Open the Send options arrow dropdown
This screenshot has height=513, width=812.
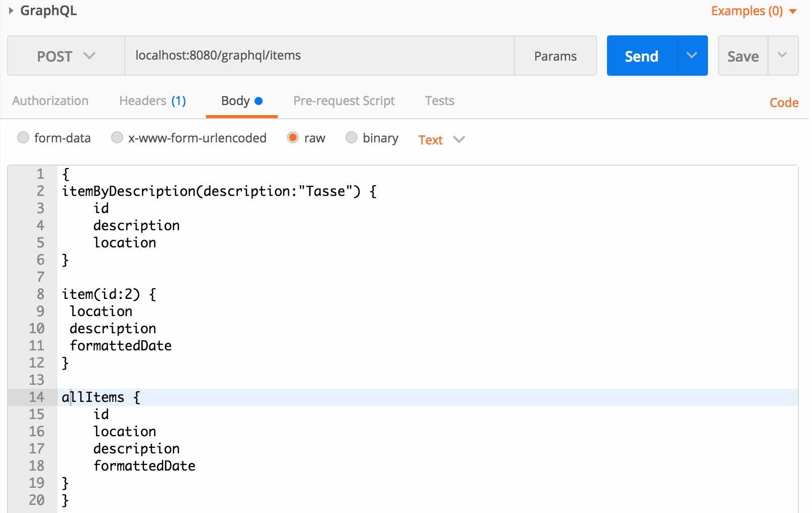pyautogui.click(x=692, y=56)
